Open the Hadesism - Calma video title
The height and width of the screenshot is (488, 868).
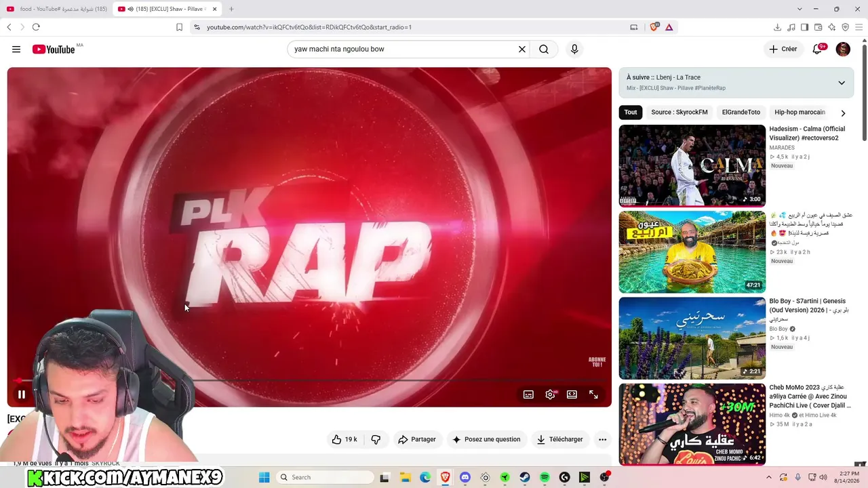(x=807, y=134)
